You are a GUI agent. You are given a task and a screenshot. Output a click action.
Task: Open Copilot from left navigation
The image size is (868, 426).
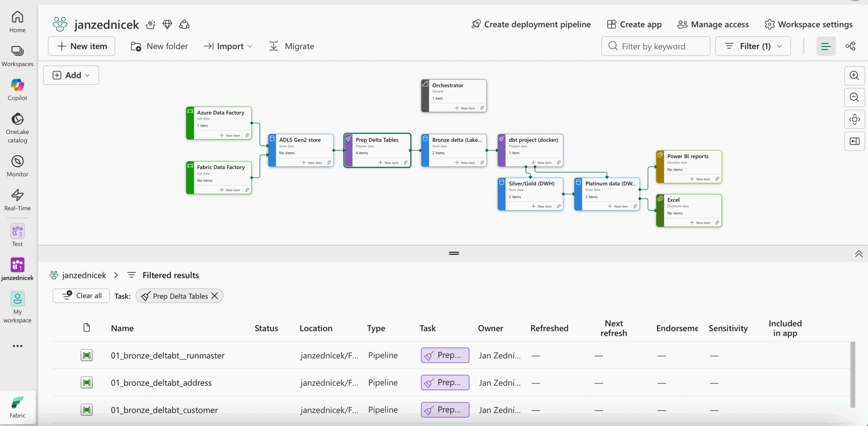[17, 89]
